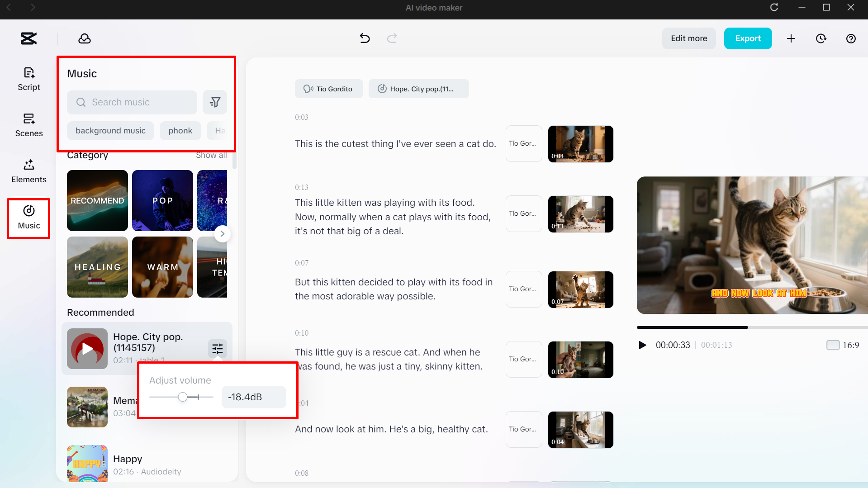Click voice chip beside 'big, healthy cat' line
Image resolution: width=868 pixels, height=488 pixels.
[x=524, y=429]
